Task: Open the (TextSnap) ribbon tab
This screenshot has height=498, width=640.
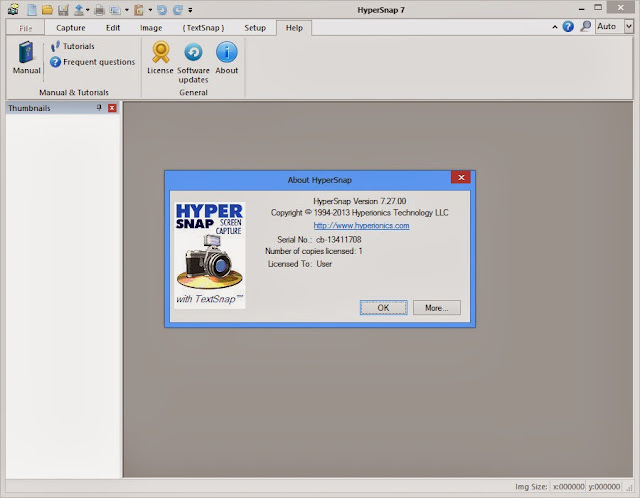Action: [203, 28]
